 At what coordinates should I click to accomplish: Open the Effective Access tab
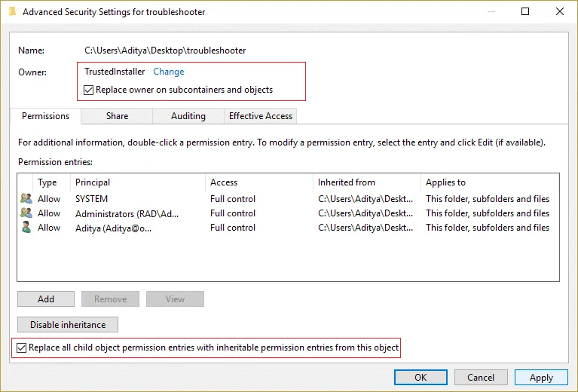260,116
